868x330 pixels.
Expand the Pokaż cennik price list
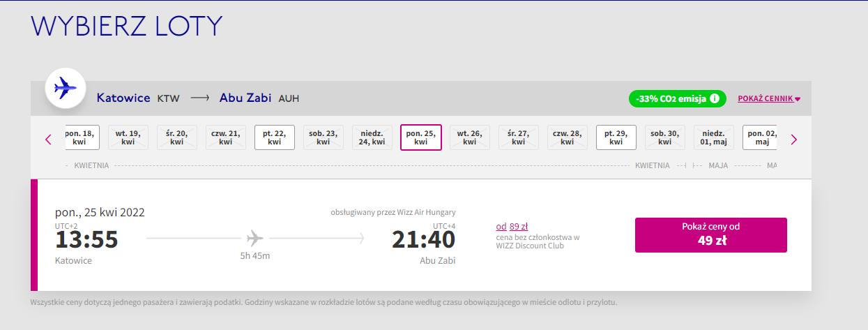tap(769, 98)
